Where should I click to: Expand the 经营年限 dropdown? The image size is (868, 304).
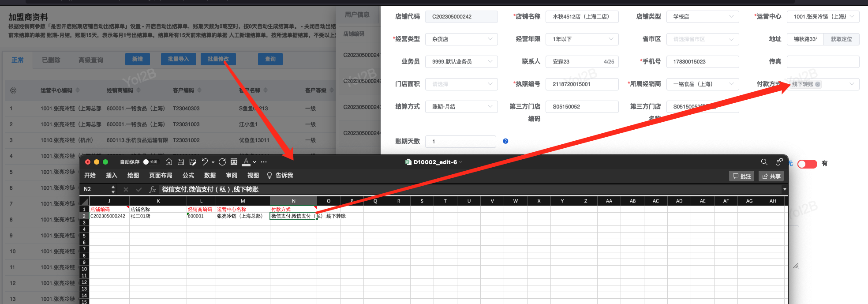(582, 39)
